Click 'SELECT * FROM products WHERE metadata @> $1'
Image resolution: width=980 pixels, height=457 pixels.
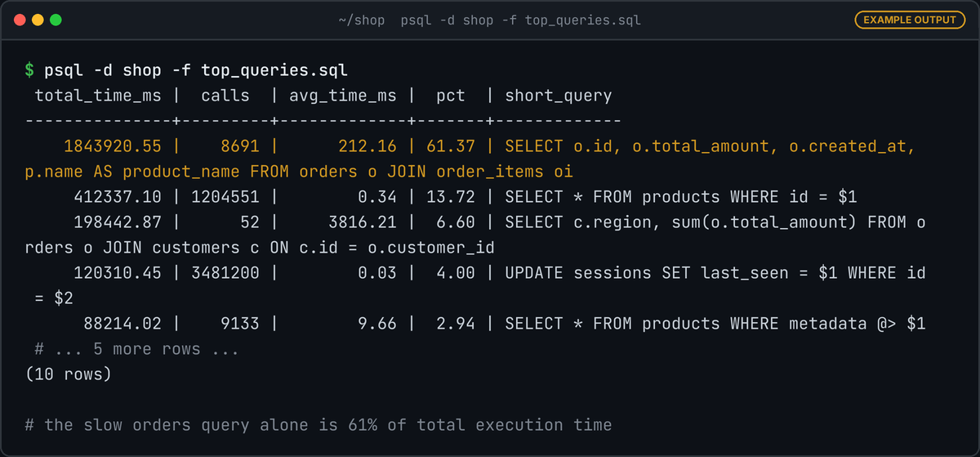715,324
